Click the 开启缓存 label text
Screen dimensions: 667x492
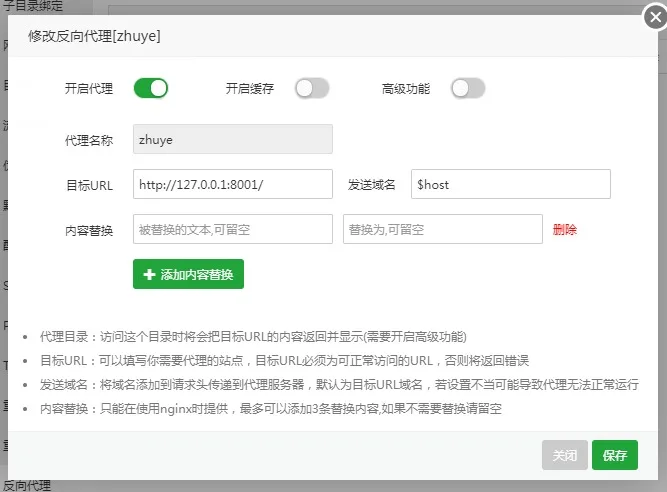tap(250, 88)
